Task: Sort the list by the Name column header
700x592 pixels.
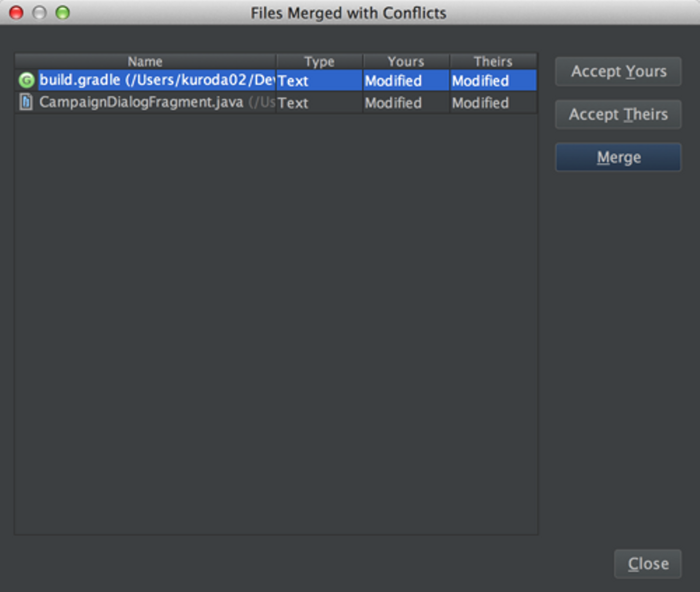Action: [x=145, y=62]
